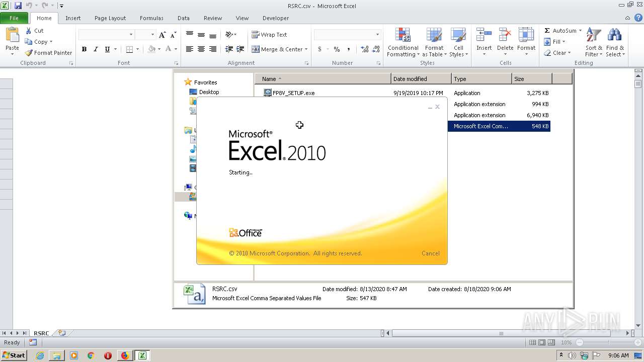Toggle Middle Align
644x362 pixels.
pyautogui.click(x=201, y=35)
